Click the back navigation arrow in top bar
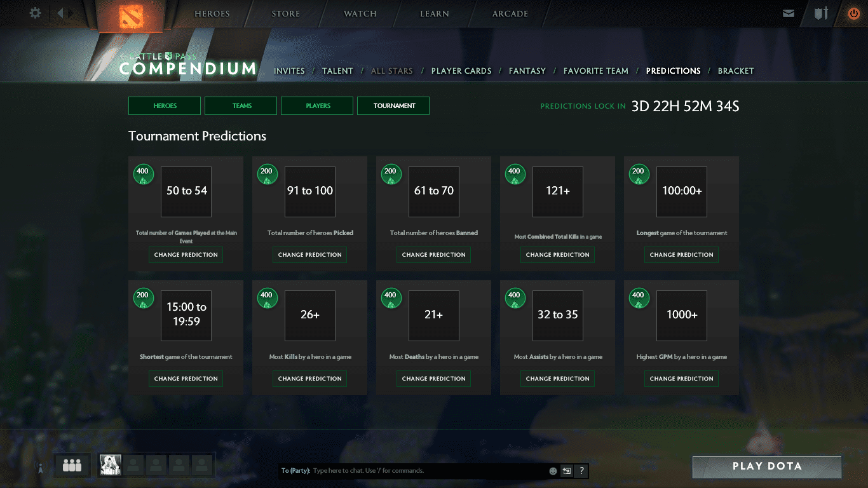The width and height of the screenshot is (868, 488). coord(60,13)
